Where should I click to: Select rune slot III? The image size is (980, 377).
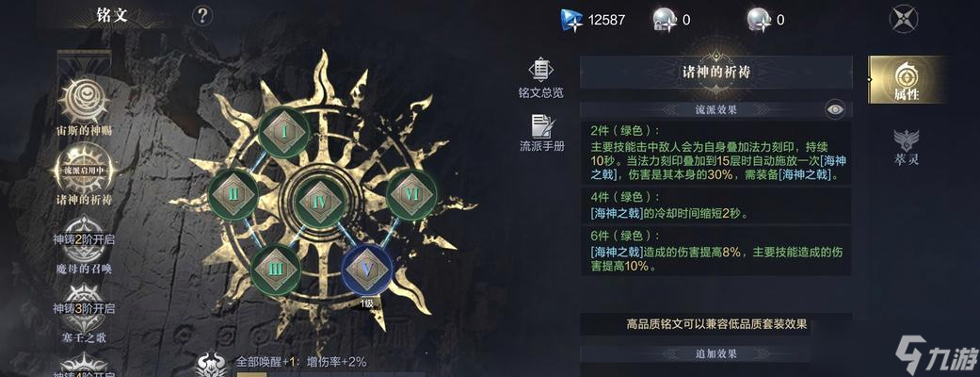(x=276, y=270)
